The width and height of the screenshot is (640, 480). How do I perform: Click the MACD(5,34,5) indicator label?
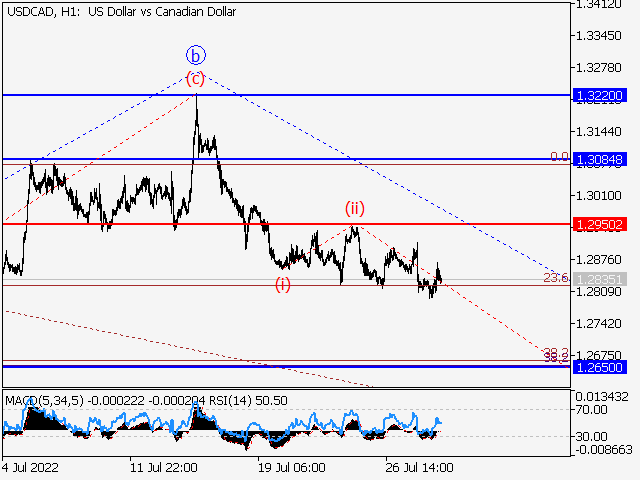point(44,400)
